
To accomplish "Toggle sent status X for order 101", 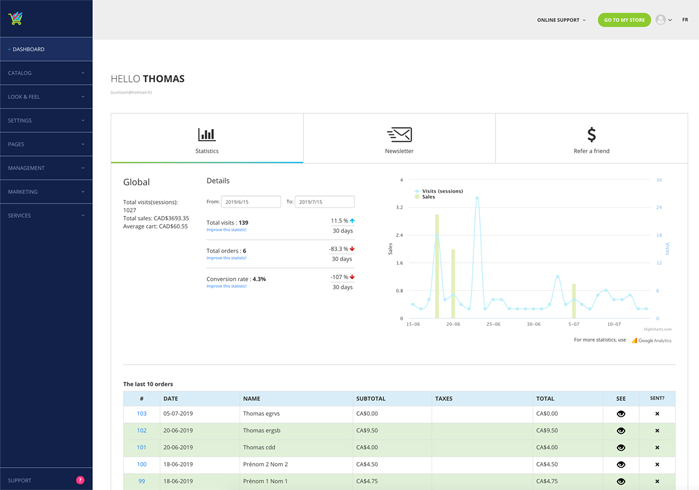I will (x=657, y=448).
